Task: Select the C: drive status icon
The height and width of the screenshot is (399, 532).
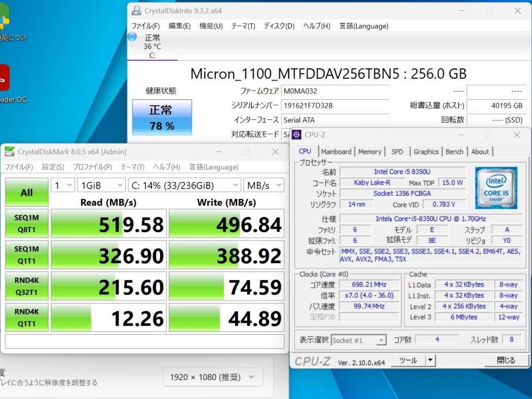Action: 132,37
